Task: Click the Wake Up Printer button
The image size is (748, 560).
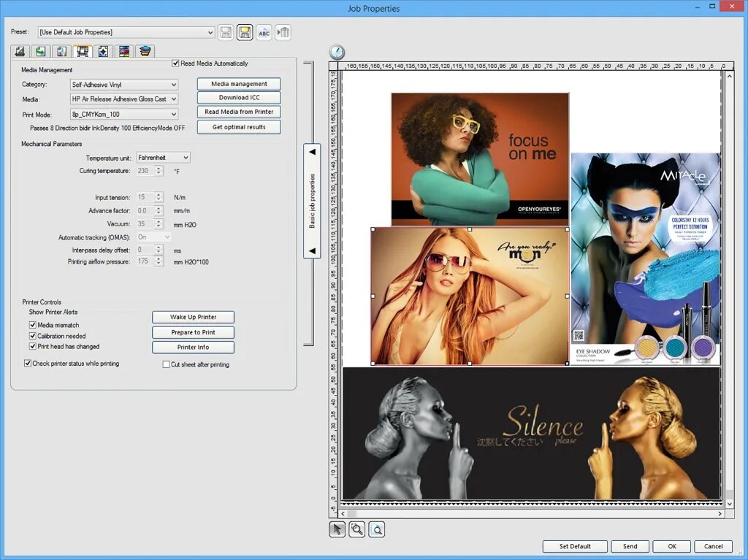Action: (193, 317)
